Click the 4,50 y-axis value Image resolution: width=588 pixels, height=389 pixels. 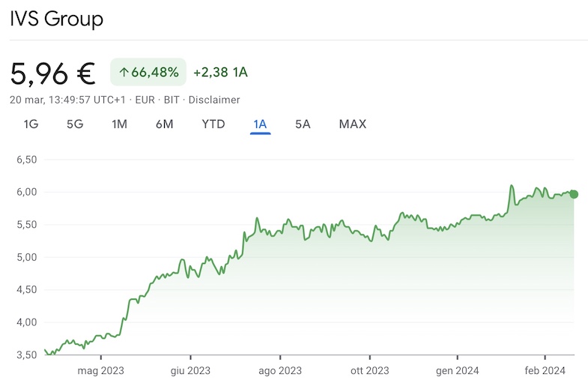[27, 289]
